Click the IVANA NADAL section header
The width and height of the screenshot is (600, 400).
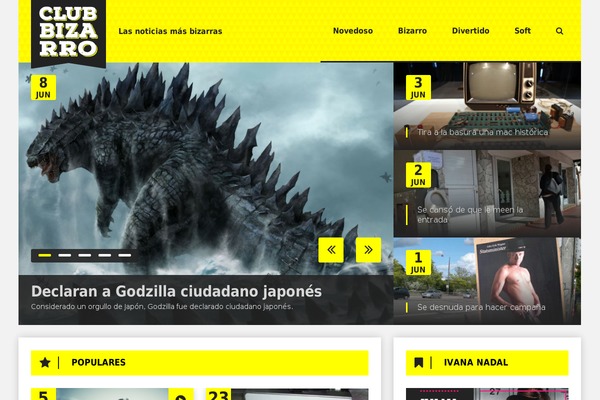click(487, 362)
